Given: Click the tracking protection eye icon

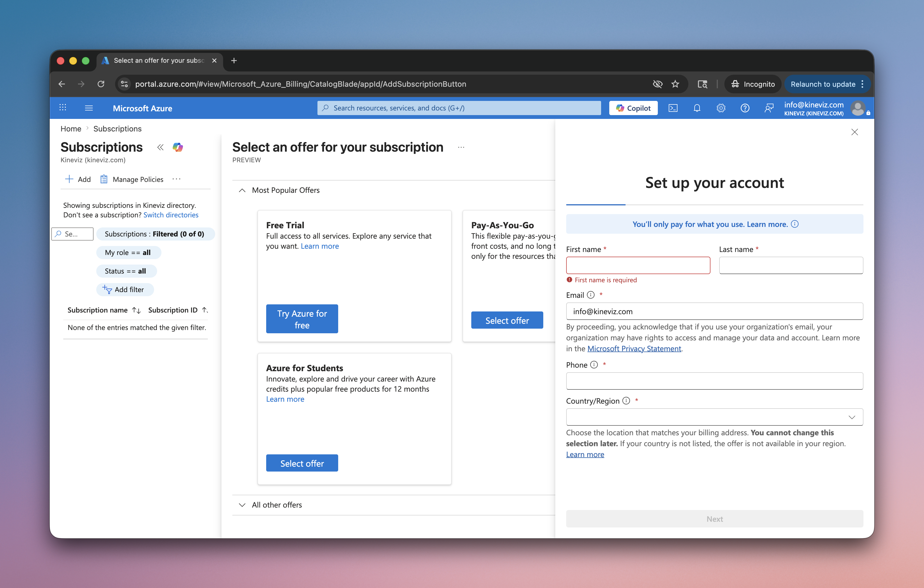Looking at the screenshot, I should 657,84.
